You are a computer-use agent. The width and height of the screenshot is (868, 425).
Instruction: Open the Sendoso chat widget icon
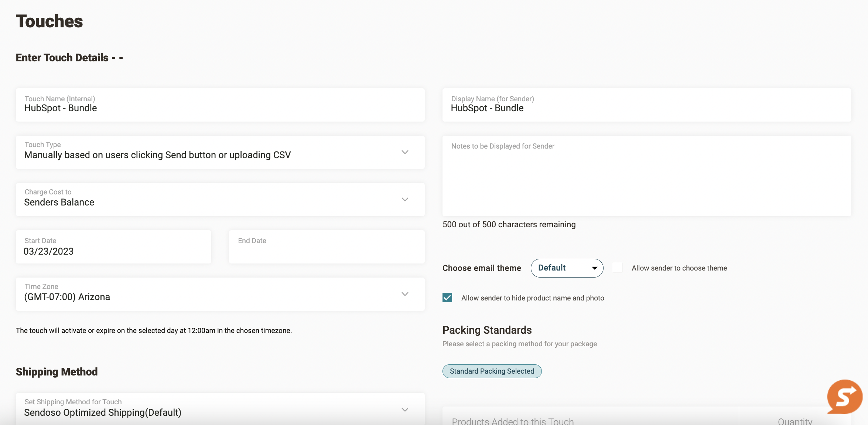coord(844,397)
